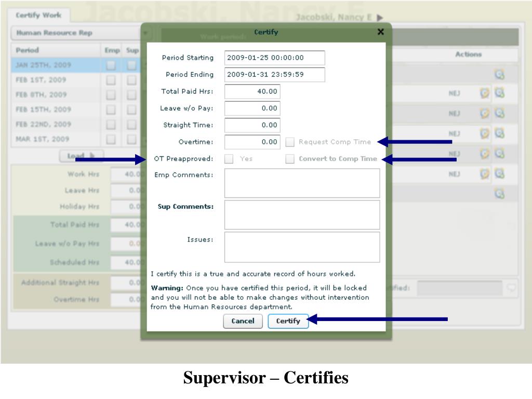This screenshot has height=399, width=532.
Task: Close the Certify dialog with the X
Action: click(x=381, y=32)
